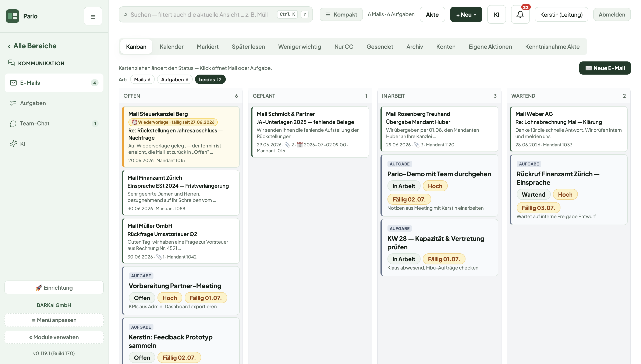Open Rückruf Finanzamt Zürich — Einsprache task
641x364 pixels.
569,190
